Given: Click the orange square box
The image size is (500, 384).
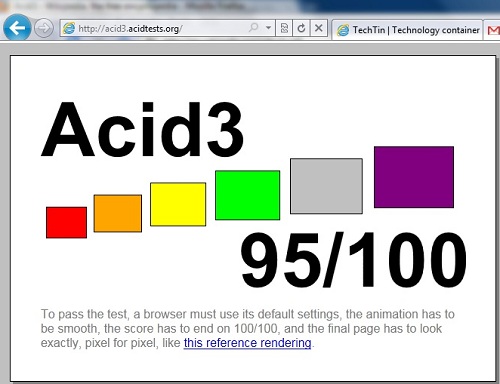Looking at the screenshot, I should (x=118, y=213).
